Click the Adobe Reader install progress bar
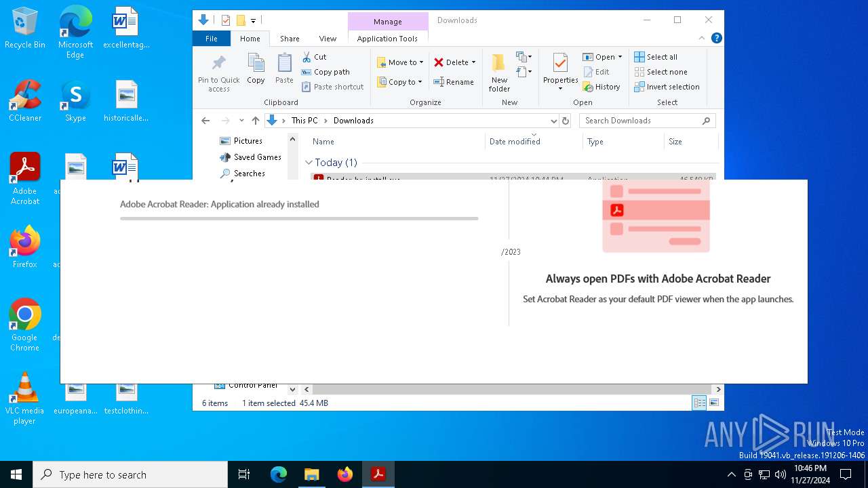 299,218
